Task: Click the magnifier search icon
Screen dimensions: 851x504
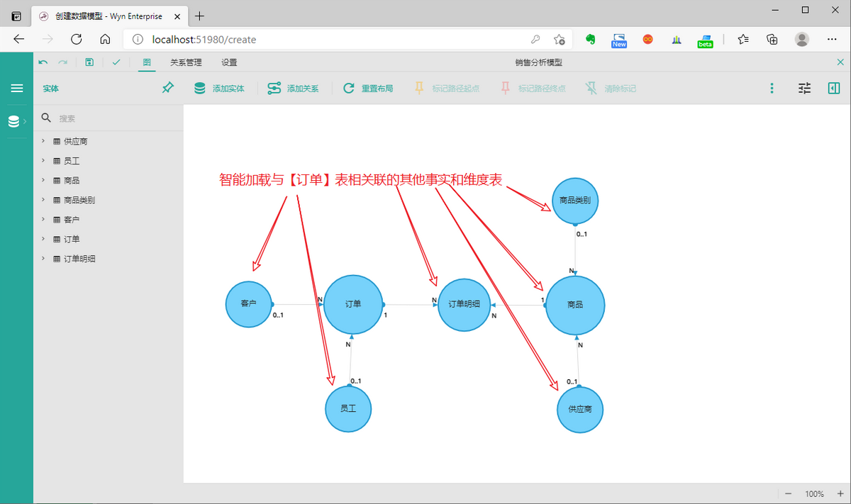Action: [x=46, y=118]
